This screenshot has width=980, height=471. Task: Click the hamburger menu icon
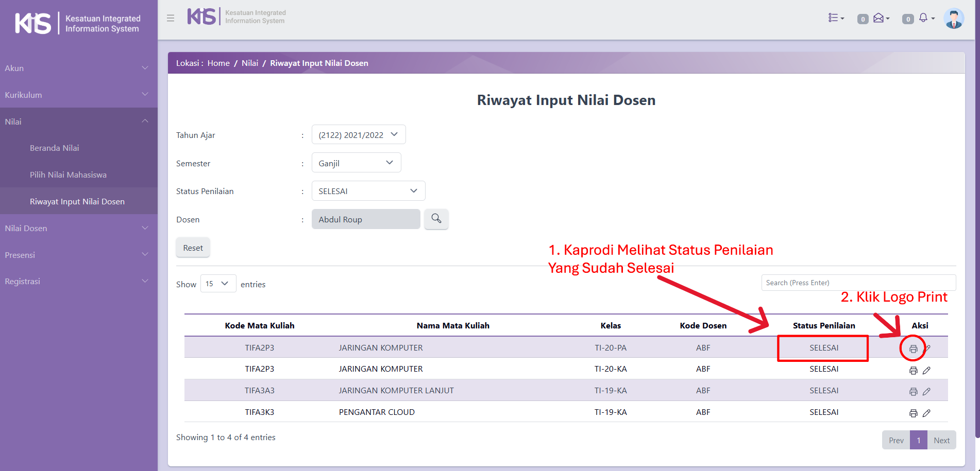click(x=171, y=18)
